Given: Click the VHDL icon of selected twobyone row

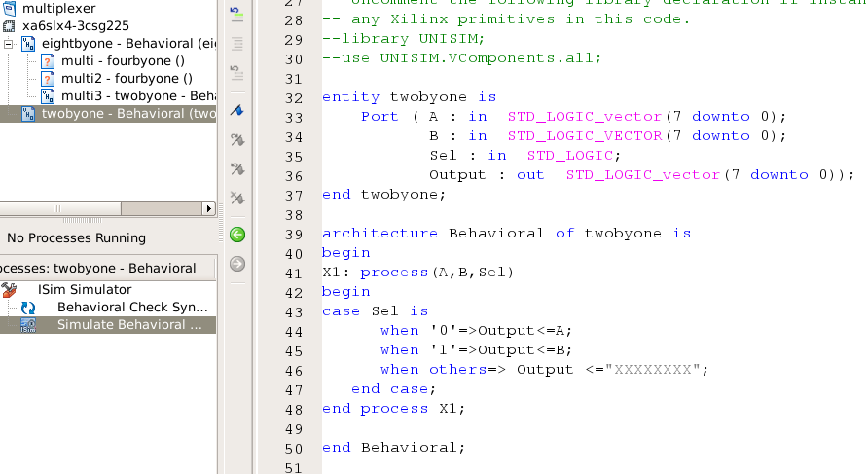Looking at the screenshot, I should coord(28,114).
